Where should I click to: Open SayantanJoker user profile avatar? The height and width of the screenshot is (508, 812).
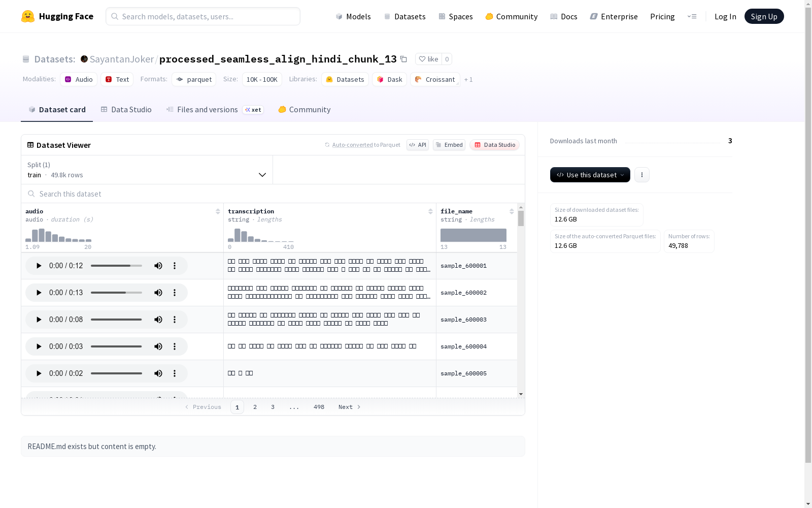coord(84,59)
